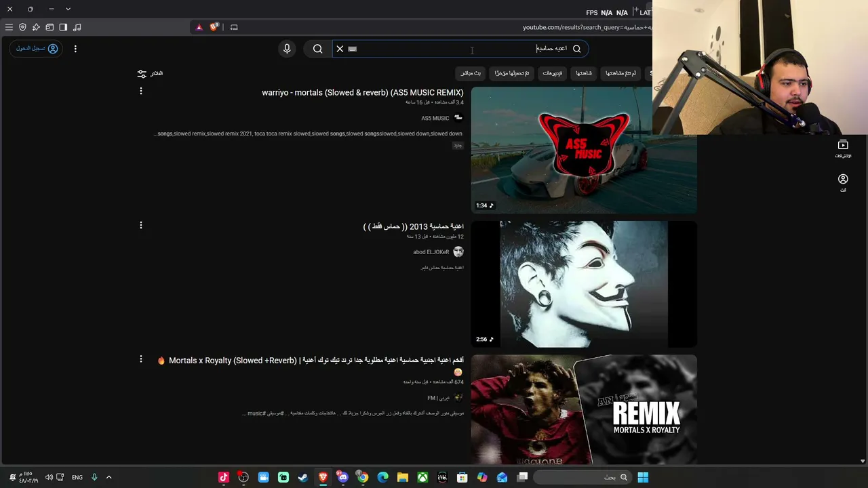The height and width of the screenshot is (488, 868).
Task: Open warriyo - mortals AS5 MUSIC REMIX video title
Action: coord(363,93)
